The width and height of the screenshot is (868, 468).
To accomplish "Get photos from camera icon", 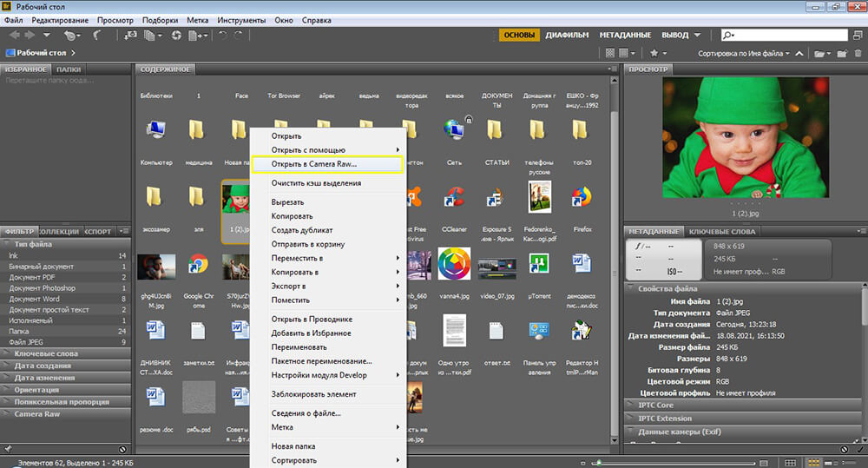I will [130, 36].
